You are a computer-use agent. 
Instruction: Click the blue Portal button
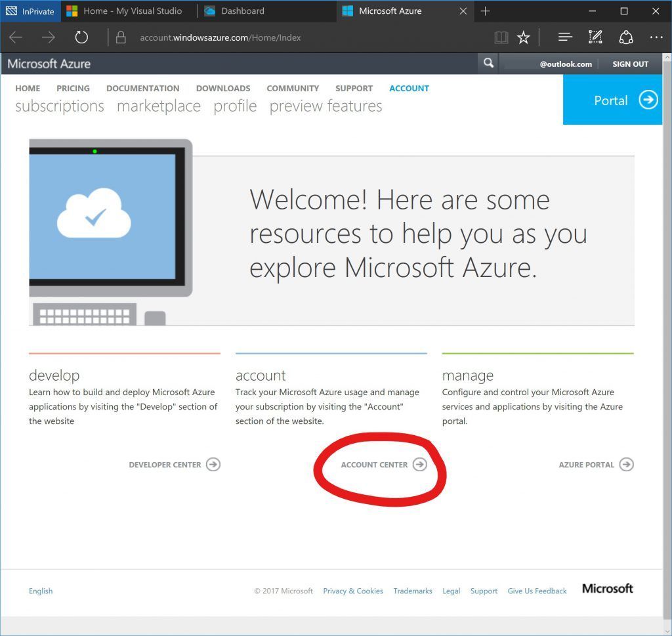(x=612, y=100)
